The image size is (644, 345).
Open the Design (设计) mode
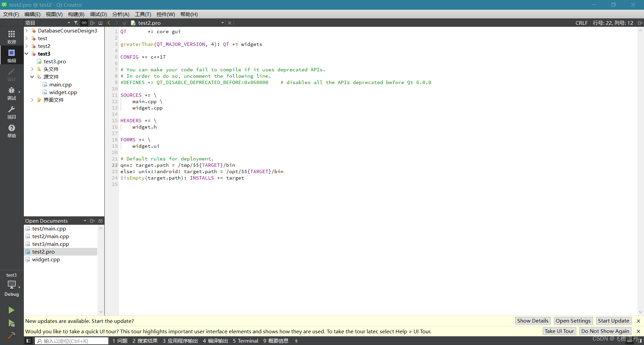(12, 74)
